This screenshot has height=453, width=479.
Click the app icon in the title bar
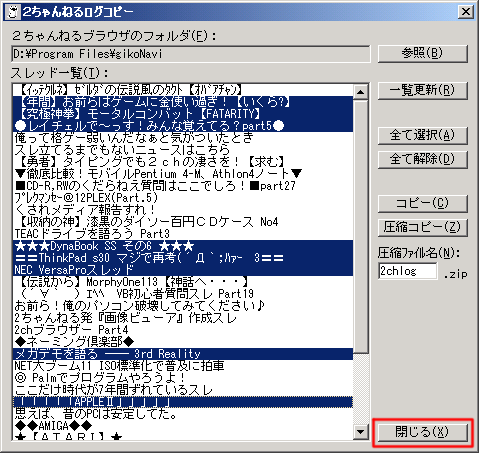pyautogui.click(x=13, y=12)
